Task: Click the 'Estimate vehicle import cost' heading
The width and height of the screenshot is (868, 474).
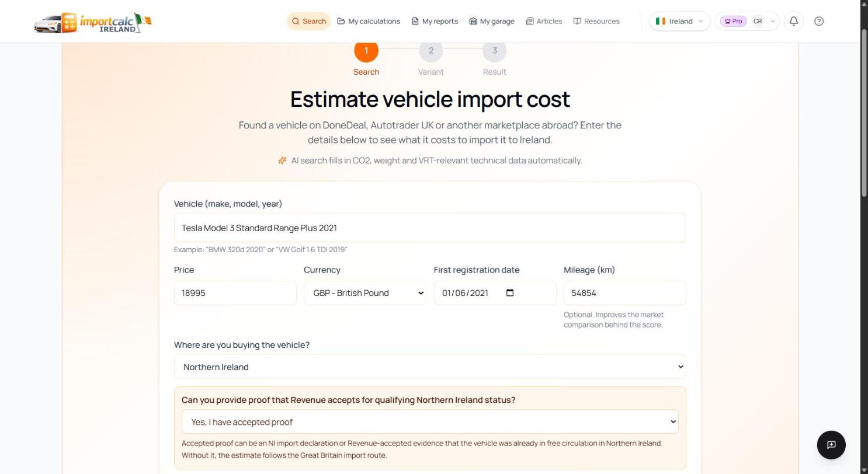Action: pyautogui.click(x=430, y=99)
